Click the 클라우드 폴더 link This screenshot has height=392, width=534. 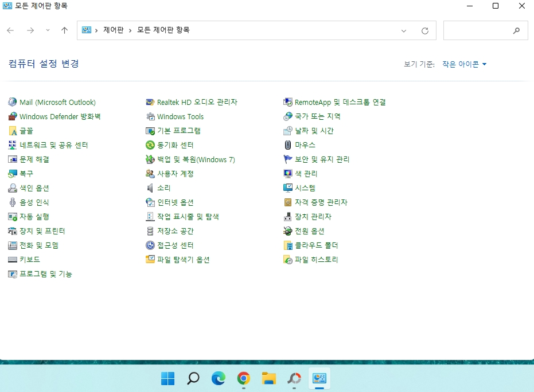[316, 245]
